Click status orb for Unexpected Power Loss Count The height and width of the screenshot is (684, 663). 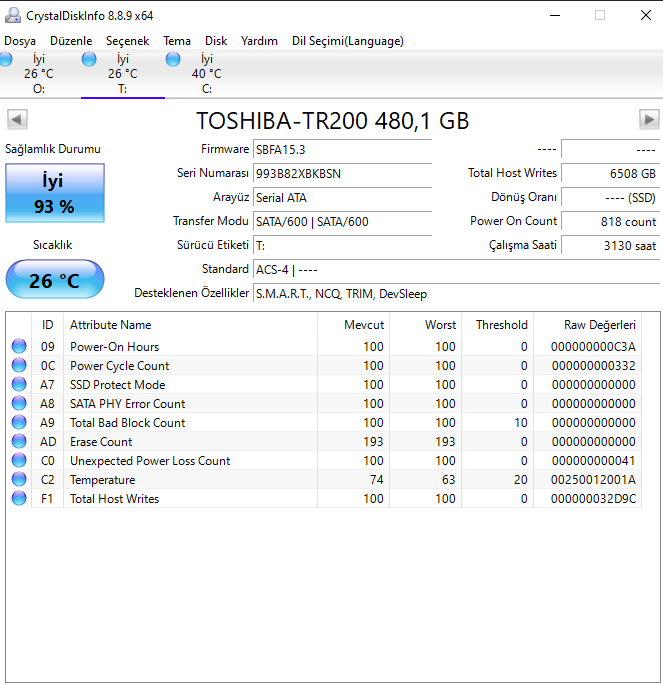pyautogui.click(x=19, y=460)
